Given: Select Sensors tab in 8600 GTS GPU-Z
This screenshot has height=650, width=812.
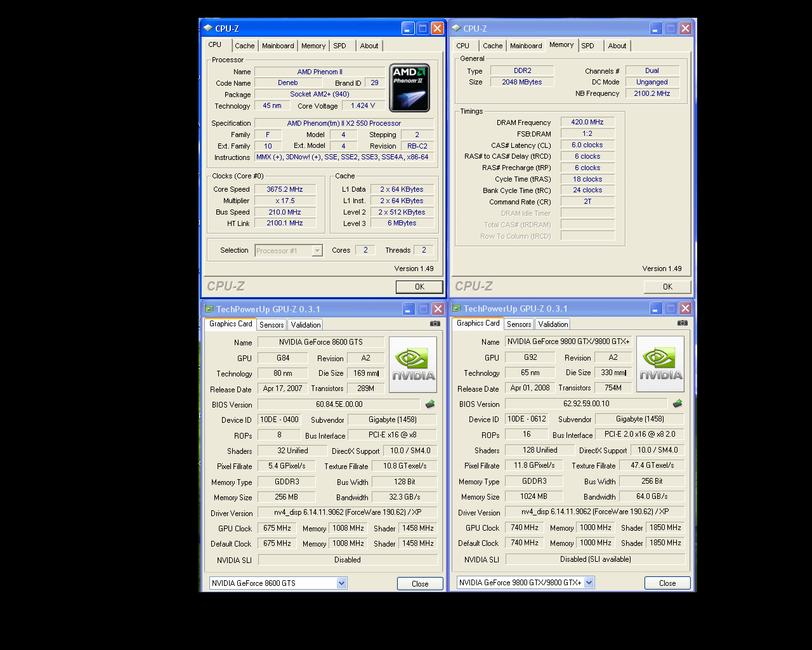Looking at the screenshot, I should 272,325.
